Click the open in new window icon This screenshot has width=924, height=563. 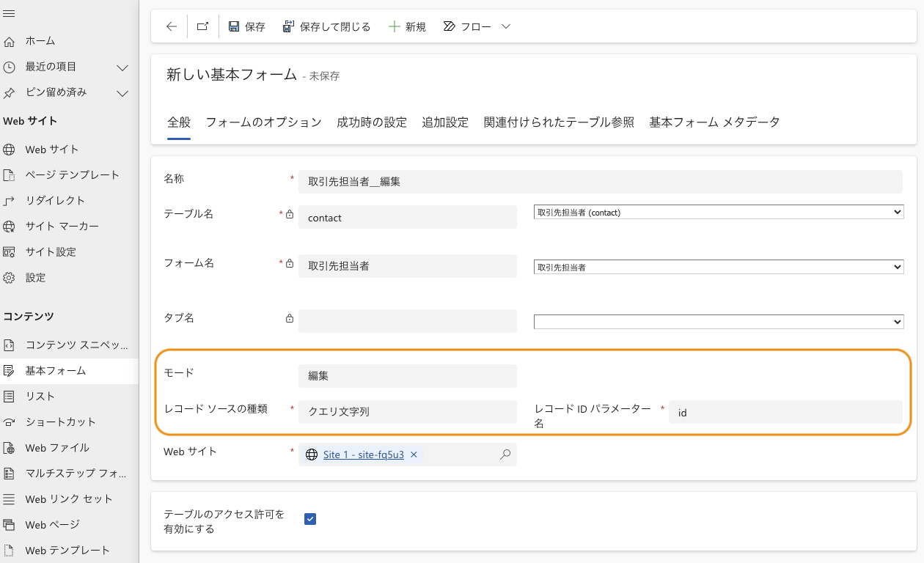[202, 26]
